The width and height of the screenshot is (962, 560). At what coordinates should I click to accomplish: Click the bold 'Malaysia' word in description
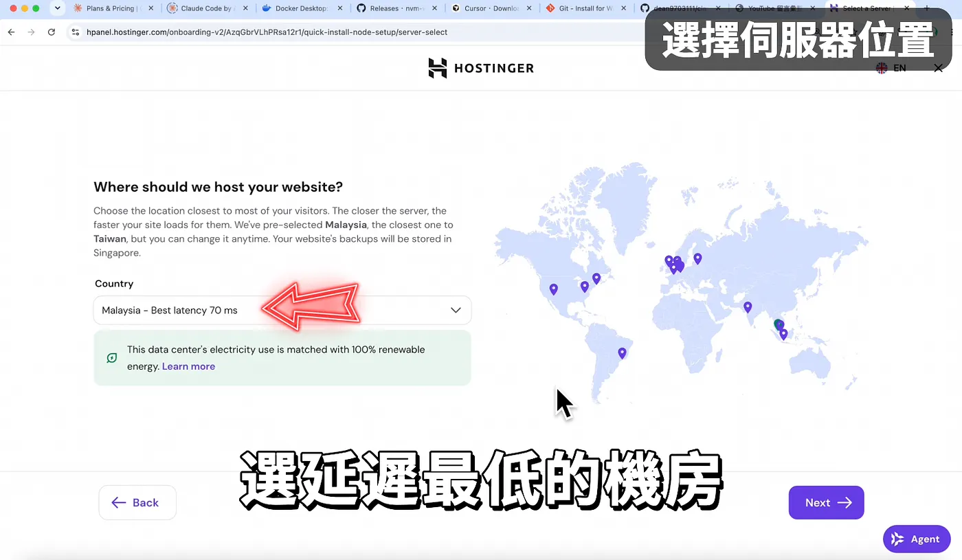(x=346, y=225)
